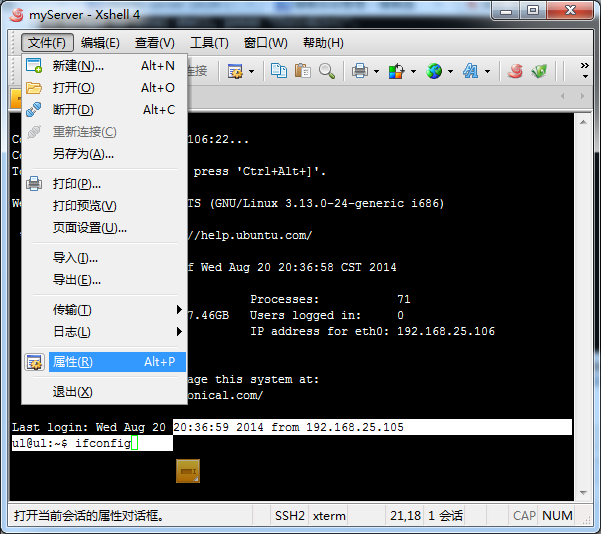Click the IP address 192.168.25.106 text

pyautogui.click(x=446, y=331)
